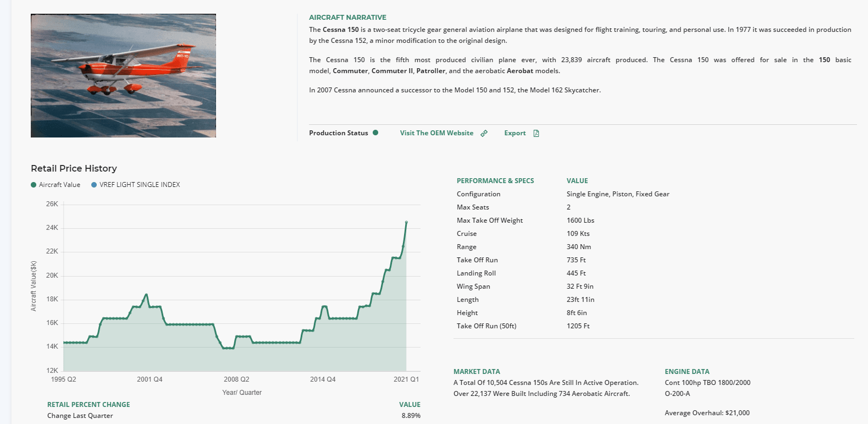Image resolution: width=868 pixels, height=424 pixels.
Task: Click the Retail Price History heading
Action: click(x=74, y=168)
